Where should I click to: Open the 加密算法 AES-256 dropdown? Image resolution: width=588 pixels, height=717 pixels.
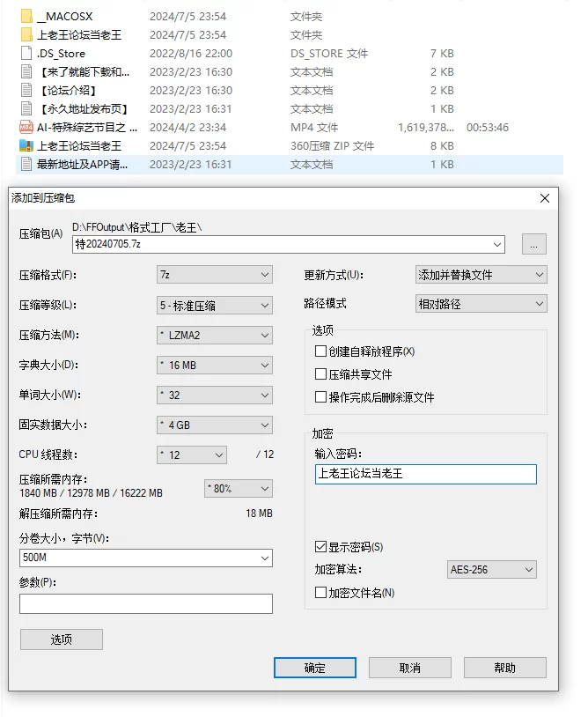pyautogui.click(x=491, y=570)
